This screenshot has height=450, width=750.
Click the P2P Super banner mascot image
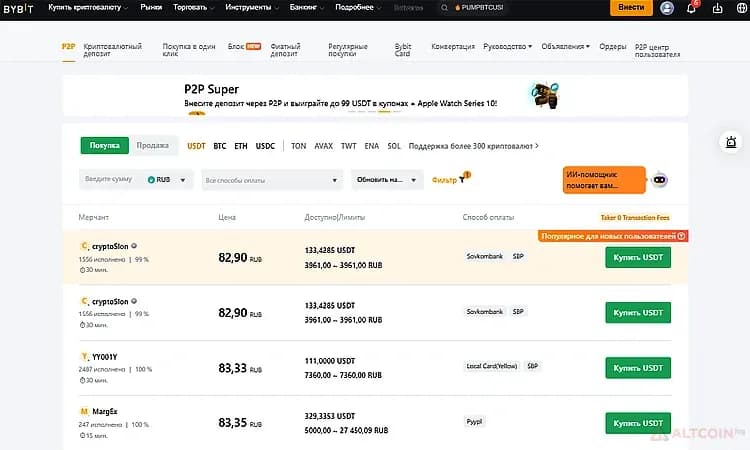[545, 95]
